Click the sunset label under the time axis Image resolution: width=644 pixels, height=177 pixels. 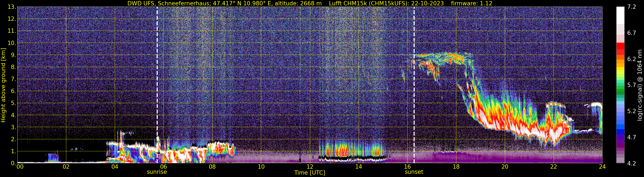(414, 172)
